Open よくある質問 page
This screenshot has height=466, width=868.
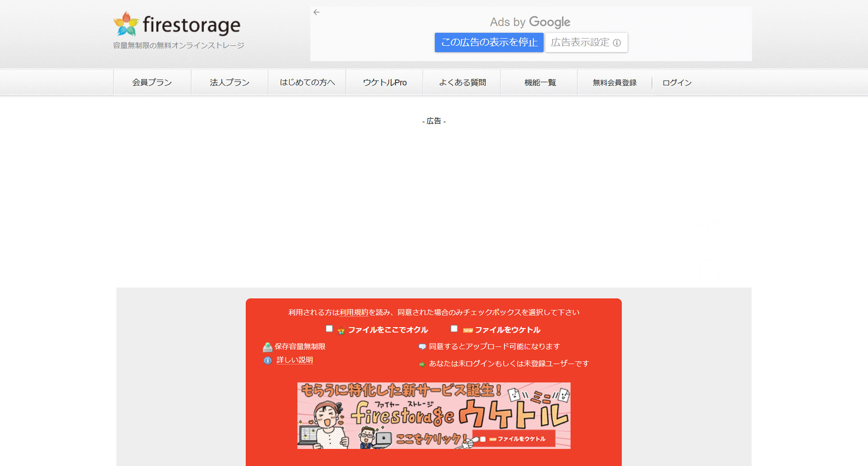pyautogui.click(x=462, y=82)
